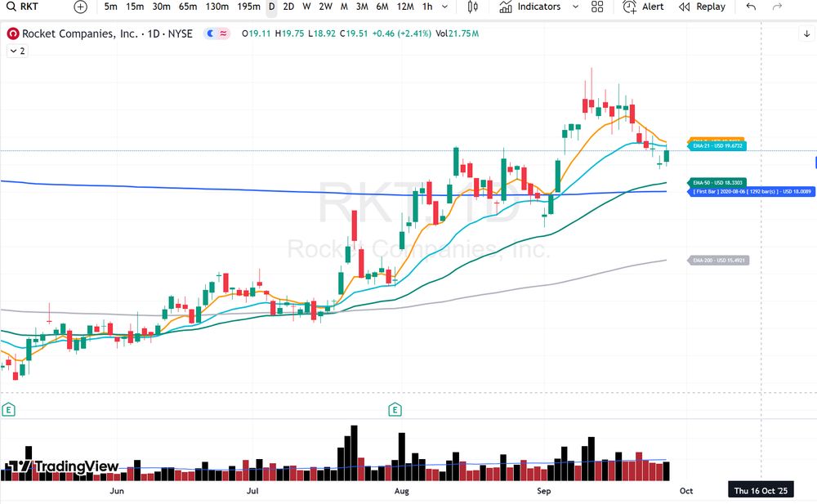The image size is (817, 504).
Task: Switch to the M monthly timeframe
Action: (344, 7)
